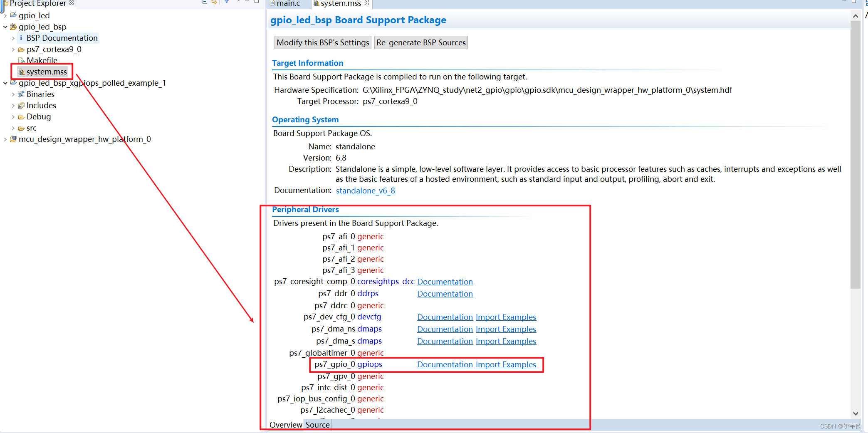Click the Operating System section heading
This screenshot has width=868, height=433.
[305, 119]
